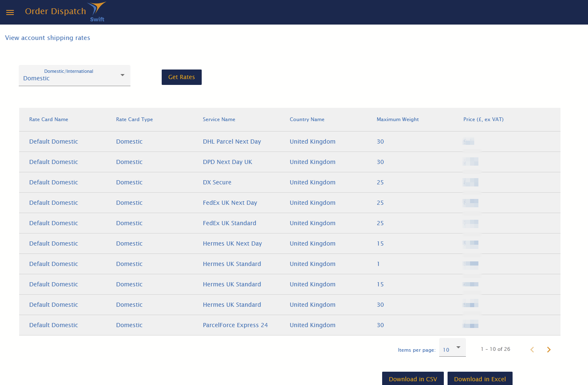
Task: Click Default Domestic in the DHL Parcel row
Action: [54, 142]
